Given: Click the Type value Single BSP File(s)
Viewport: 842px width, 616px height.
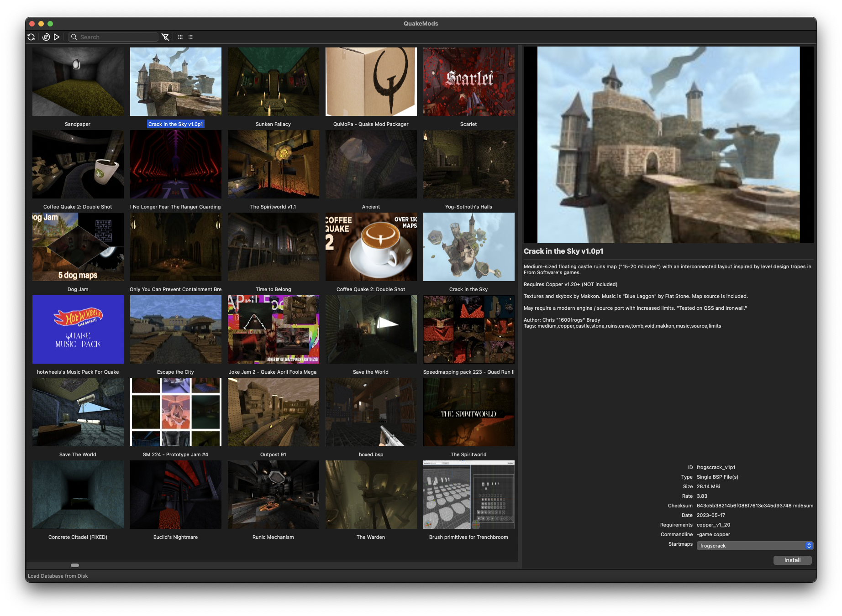Looking at the screenshot, I should (717, 477).
